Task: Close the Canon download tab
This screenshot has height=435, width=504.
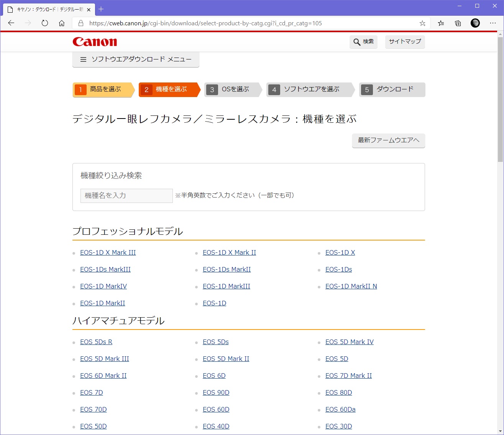Action: (x=89, y=9)
